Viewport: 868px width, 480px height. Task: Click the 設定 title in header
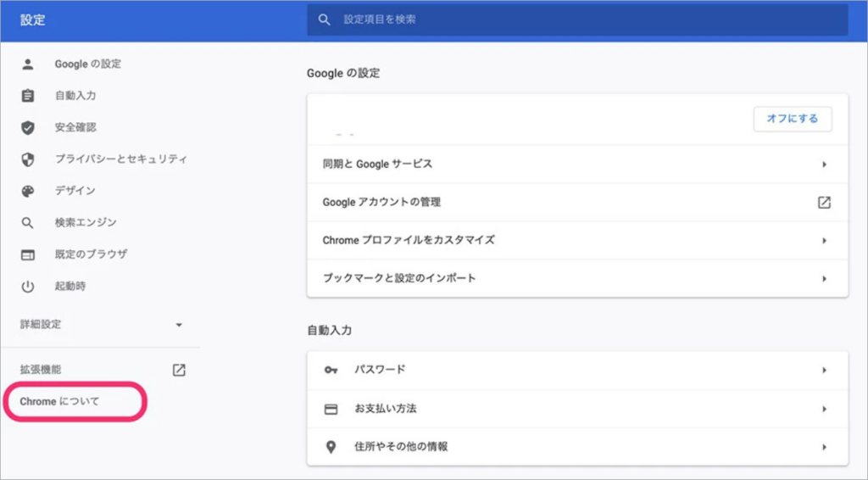33,20
